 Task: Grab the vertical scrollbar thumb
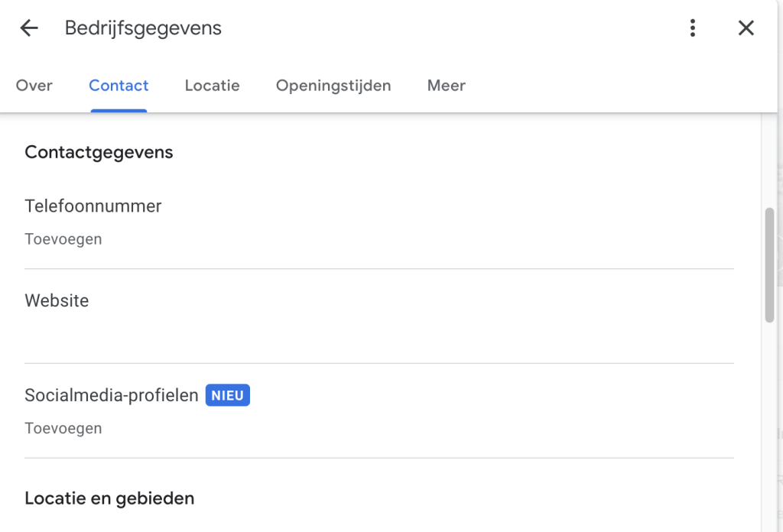770,264
